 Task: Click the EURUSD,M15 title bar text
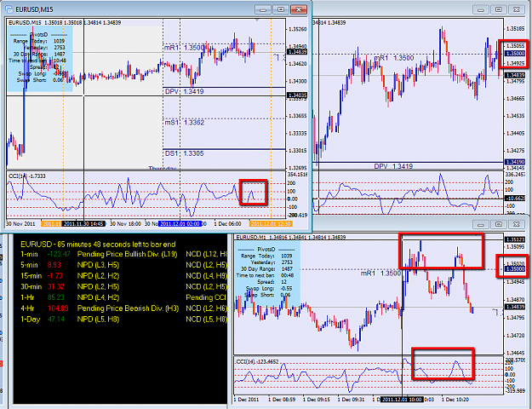pos(34,9)
